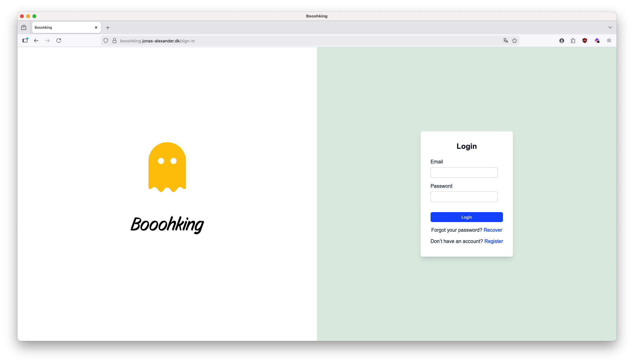Viewport: 634px width, 364px height.
Task: Open the translate page icon
Action: point(505,41)
